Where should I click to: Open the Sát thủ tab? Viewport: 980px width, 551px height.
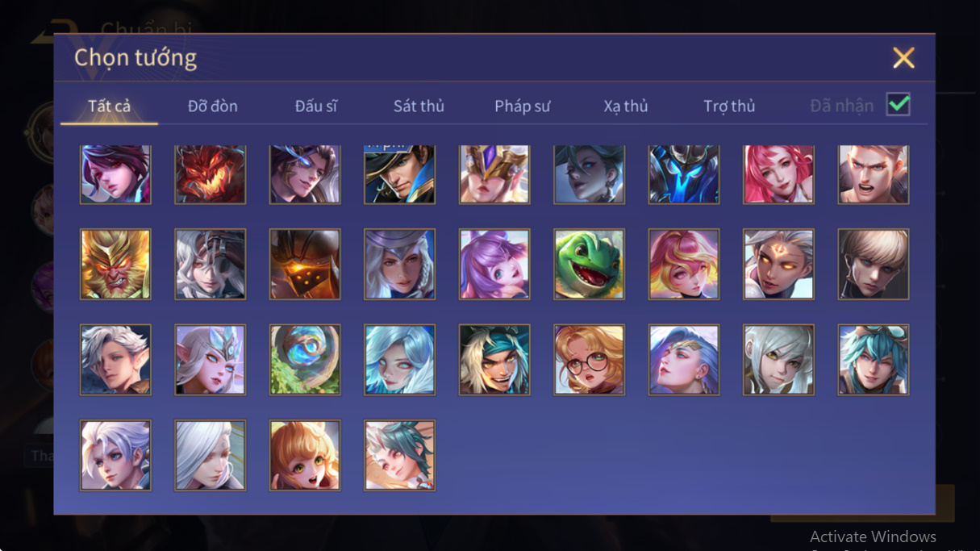(419, 106)
